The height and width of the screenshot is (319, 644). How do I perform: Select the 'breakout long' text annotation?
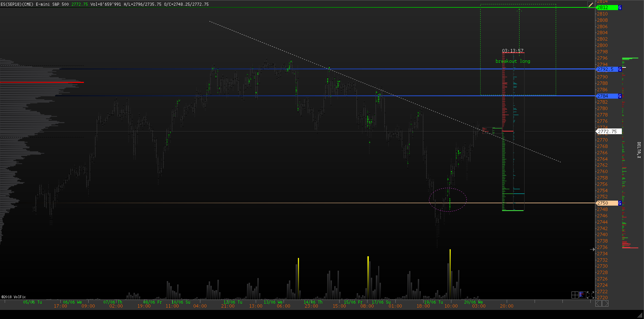point(513,61)
